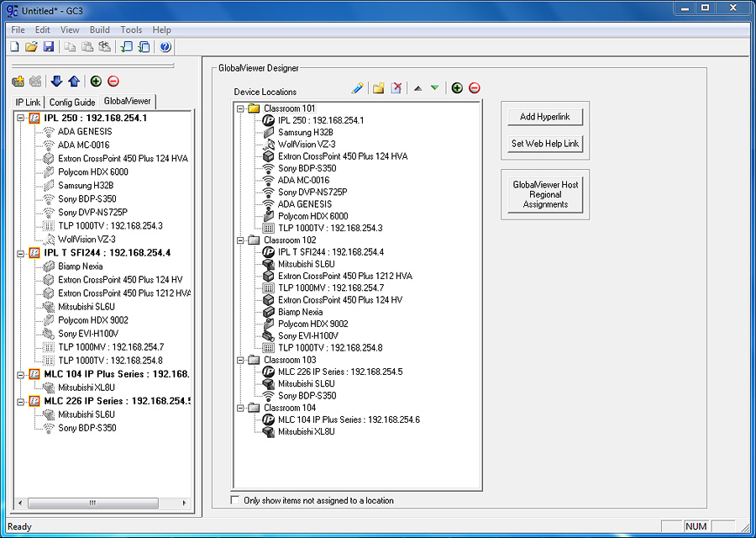Open the Help menu
Image resolution: width=756 pixels, height=538 pixels.
click(161, 30)
